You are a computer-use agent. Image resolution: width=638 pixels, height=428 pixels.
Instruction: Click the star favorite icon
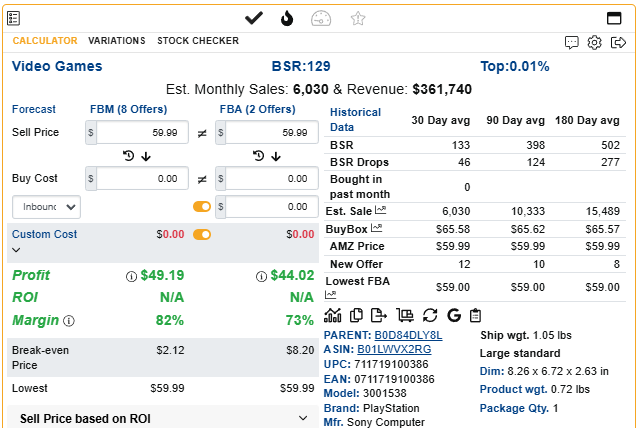[x=358, y=18]
